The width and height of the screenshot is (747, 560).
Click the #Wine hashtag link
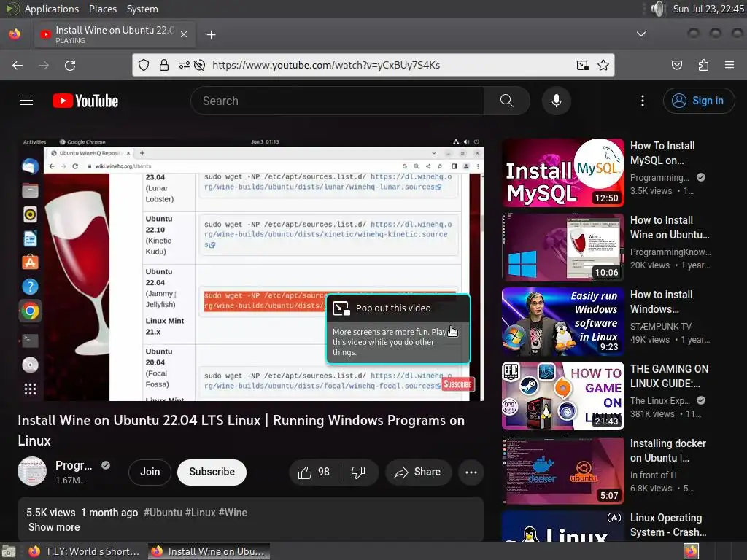point(233,513)
